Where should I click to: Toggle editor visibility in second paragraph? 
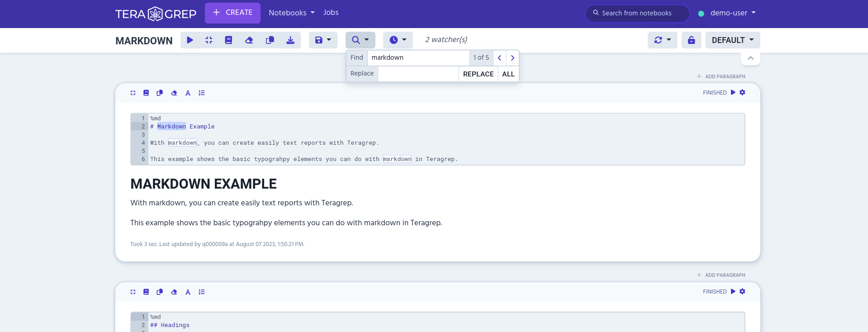(133, 292)
